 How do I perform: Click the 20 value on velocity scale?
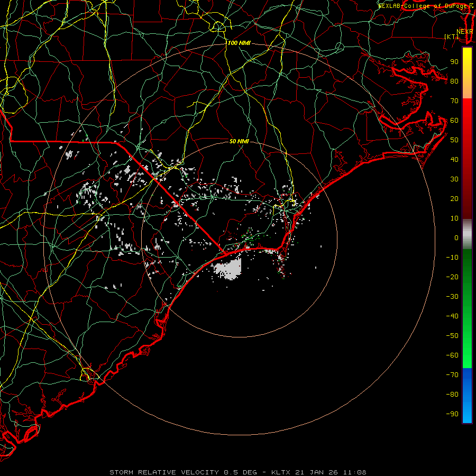tap(454, 198)
